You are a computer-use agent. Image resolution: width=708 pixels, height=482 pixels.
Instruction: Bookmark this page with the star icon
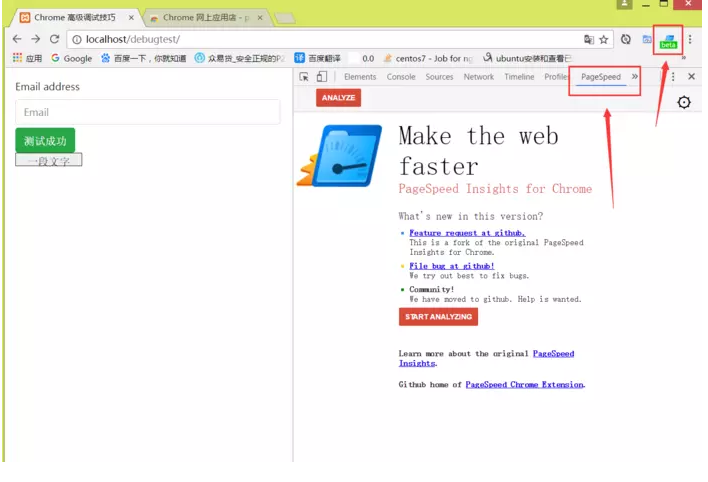pos(604,40)
